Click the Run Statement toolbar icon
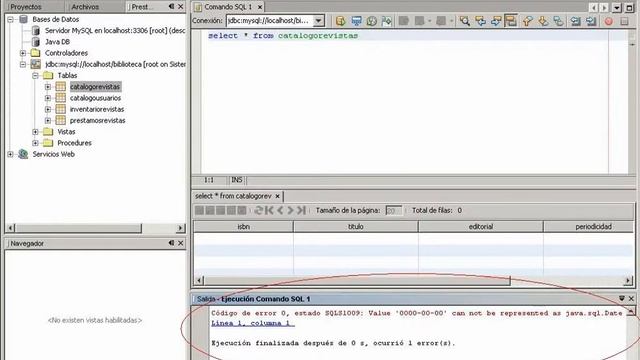Screen dimensions: 640x360 click(356, 21)
